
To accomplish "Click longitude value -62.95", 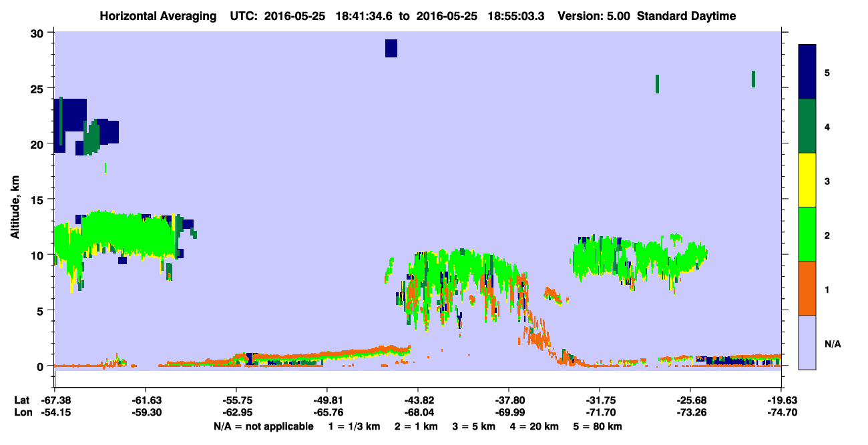I will point(236,412).
